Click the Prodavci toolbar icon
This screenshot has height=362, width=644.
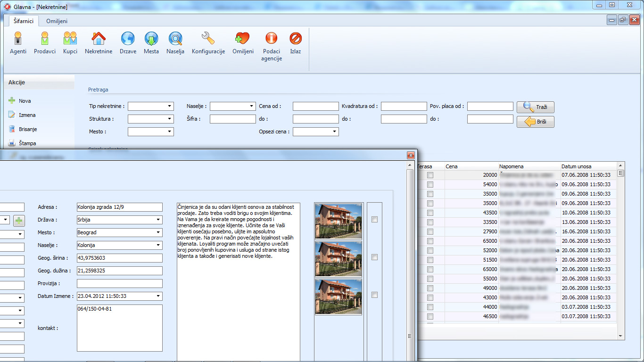[x=45, y=39]
